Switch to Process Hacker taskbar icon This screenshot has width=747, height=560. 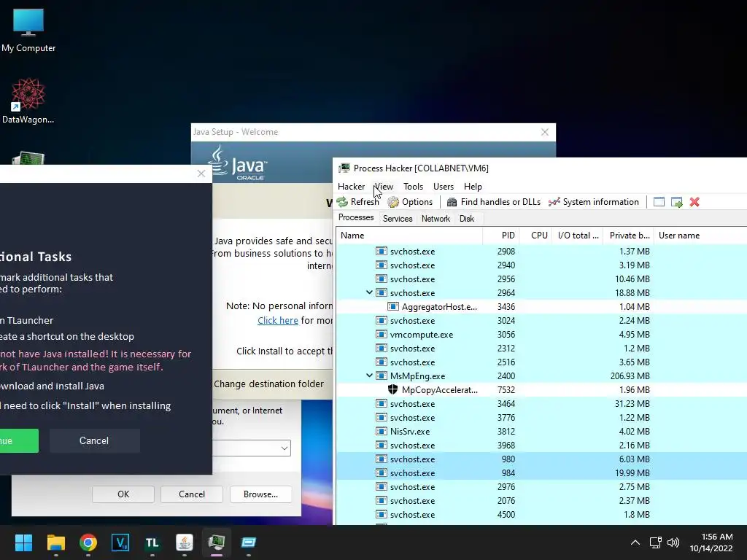tap(216, 542)
